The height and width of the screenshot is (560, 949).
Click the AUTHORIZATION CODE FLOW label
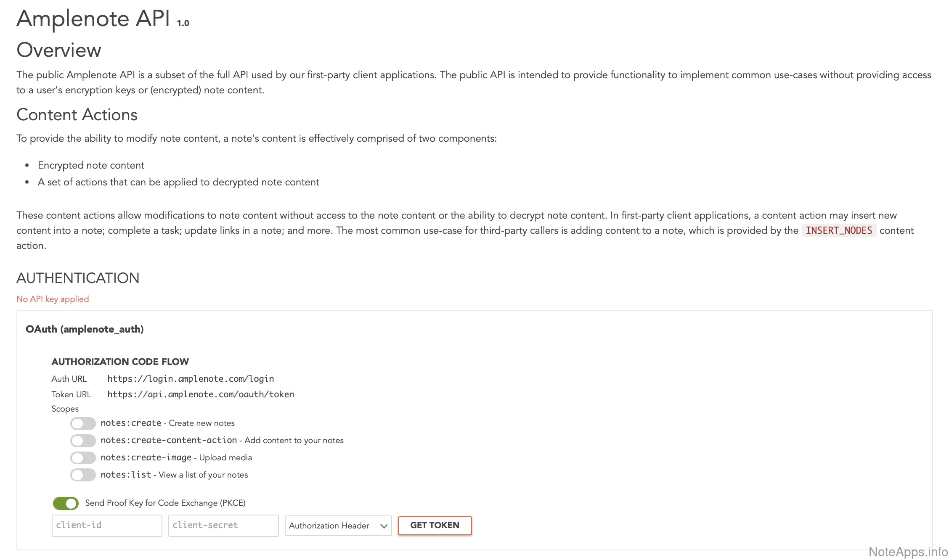click(120, 362)
